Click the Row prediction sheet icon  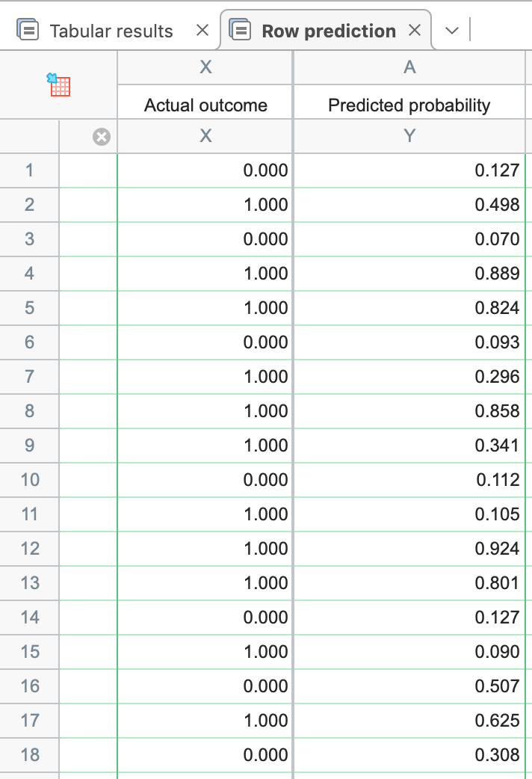[x=241, y=31]
